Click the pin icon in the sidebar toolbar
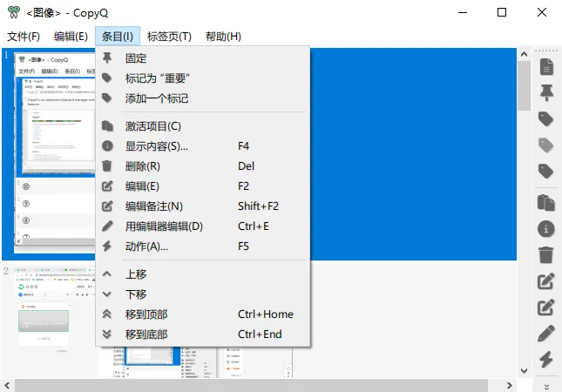Screen dimensions: 562x392 pos(546,93)
